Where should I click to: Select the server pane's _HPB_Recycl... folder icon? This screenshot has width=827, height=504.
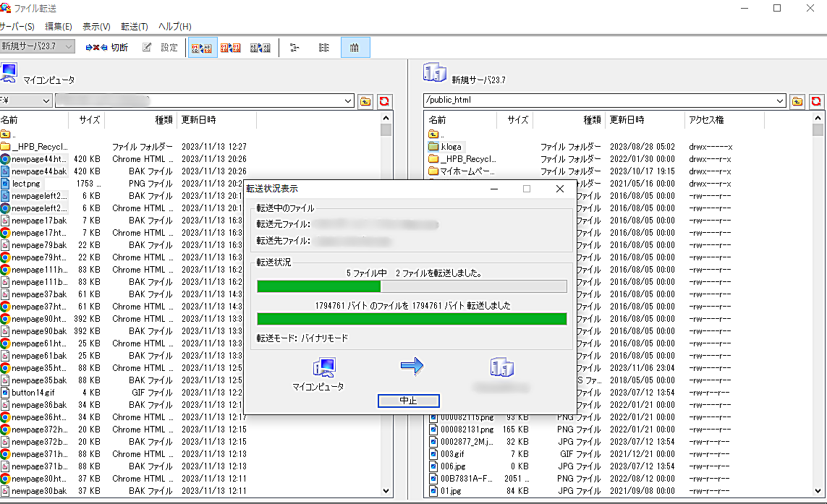tap(433, 158)
